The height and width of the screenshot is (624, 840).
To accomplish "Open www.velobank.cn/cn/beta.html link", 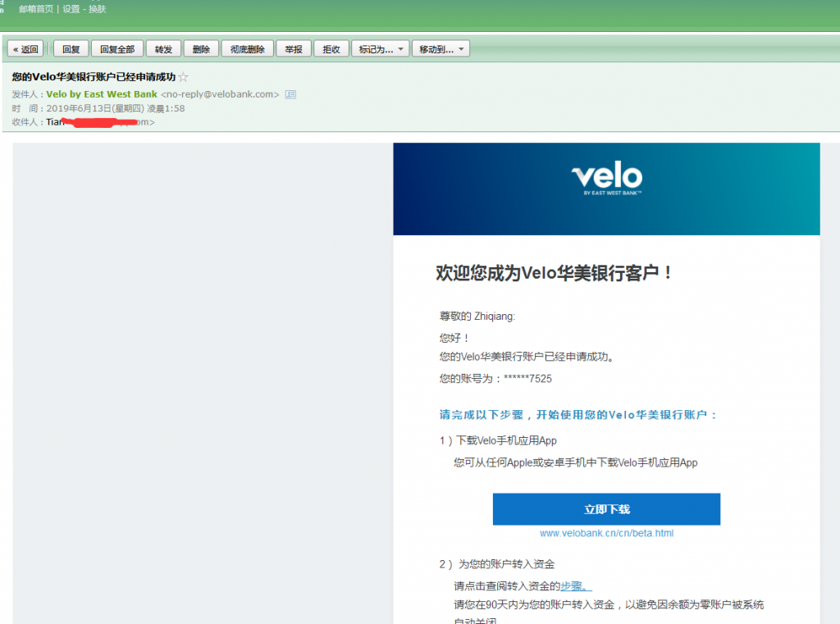I will [x=606, y=533].
